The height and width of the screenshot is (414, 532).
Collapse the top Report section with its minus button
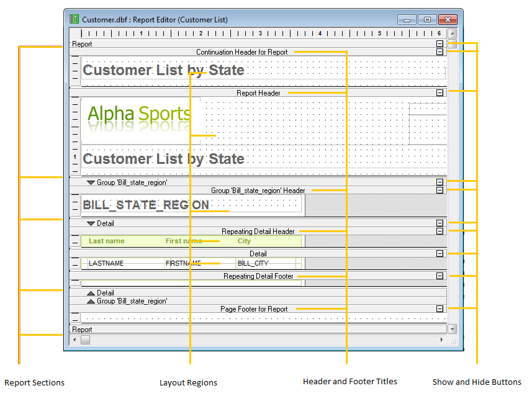(440, 44)
